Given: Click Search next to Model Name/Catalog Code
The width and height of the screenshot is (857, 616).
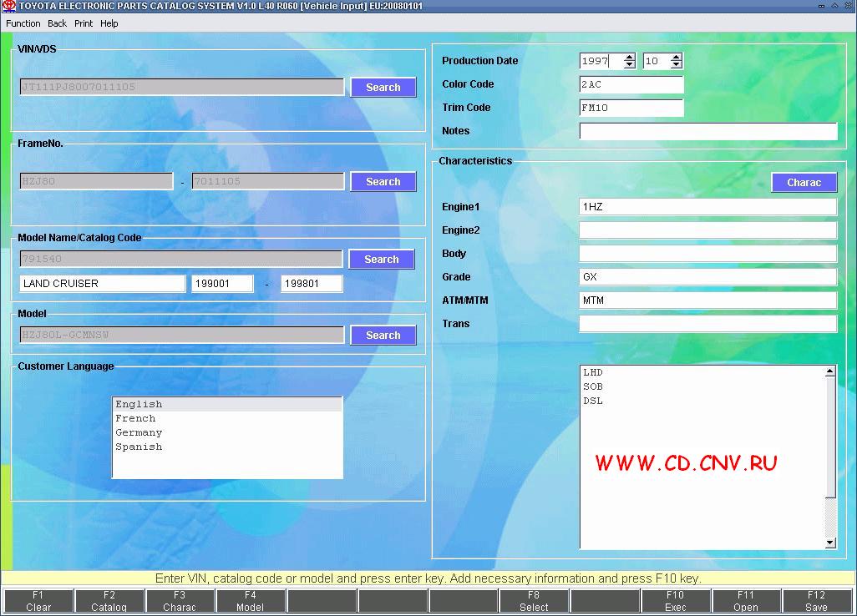Looking at the screenshot, I should coord(382,260).
